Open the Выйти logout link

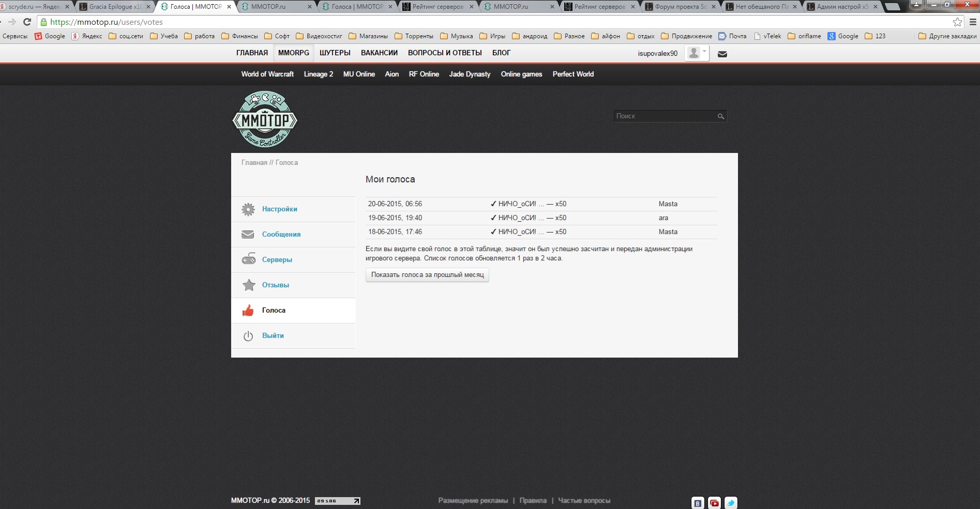(x=273, y=336)
